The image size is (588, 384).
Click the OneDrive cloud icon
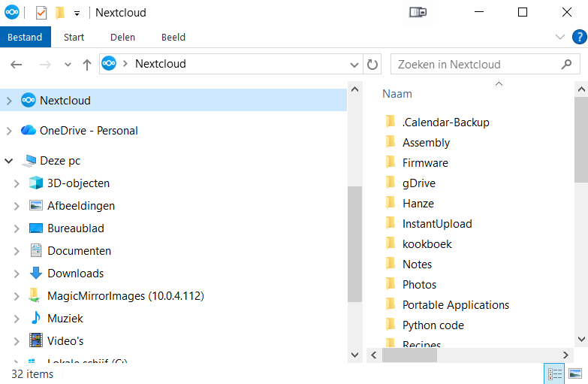tap(29, 131)
